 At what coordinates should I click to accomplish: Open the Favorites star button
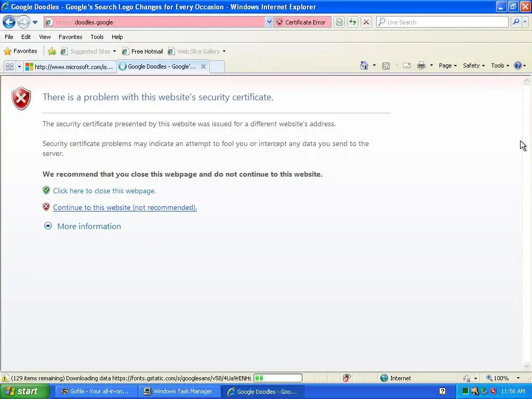coord(20,51)
